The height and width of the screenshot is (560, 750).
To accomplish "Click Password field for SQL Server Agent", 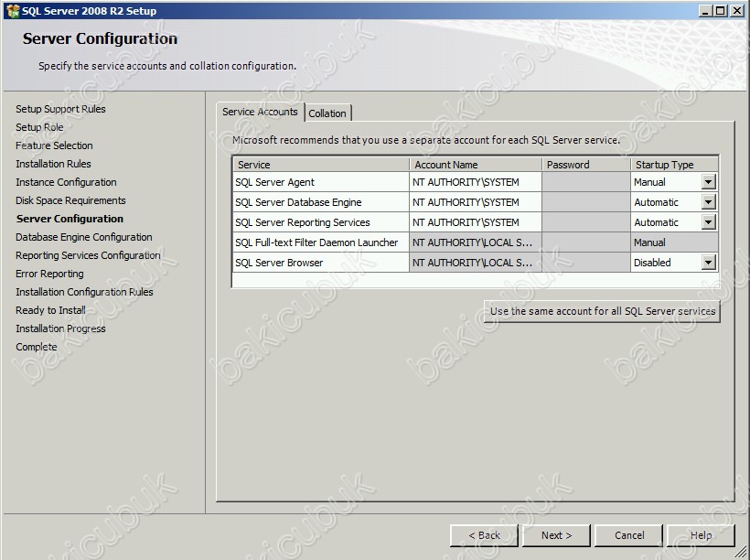I will coord(586,182).
